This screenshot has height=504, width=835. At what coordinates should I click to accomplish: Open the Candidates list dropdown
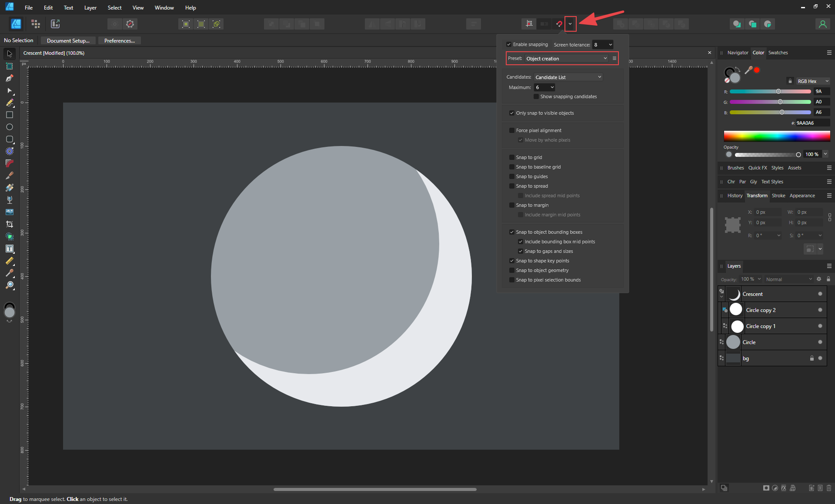pos(568,77)
